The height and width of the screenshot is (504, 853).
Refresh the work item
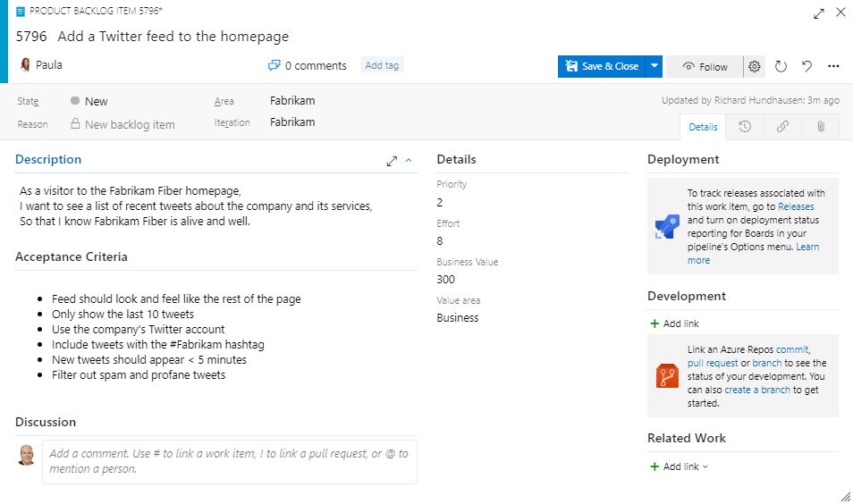(x=781, y=67)
